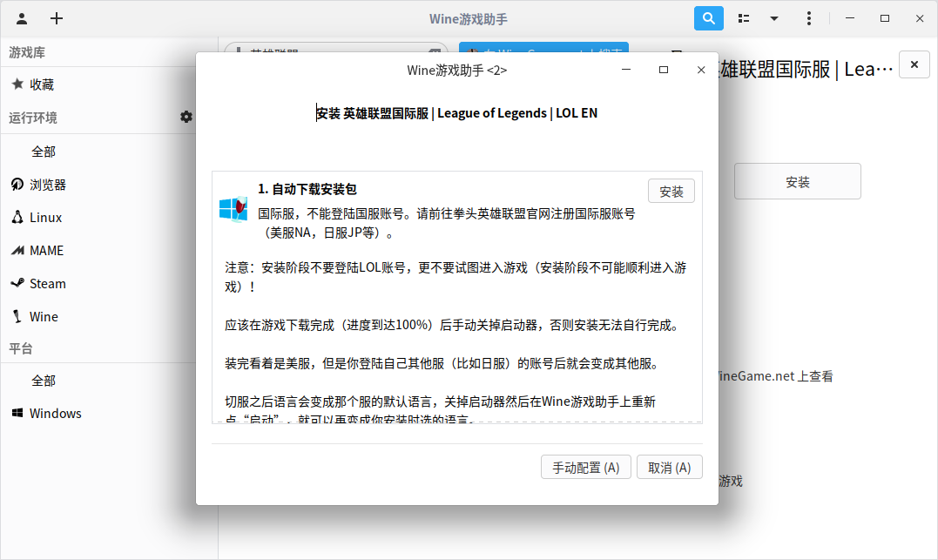Viewport: 938px width, 560px height.
Task: Click the text starting 装完看着是美服
Action: coord(442,363)
